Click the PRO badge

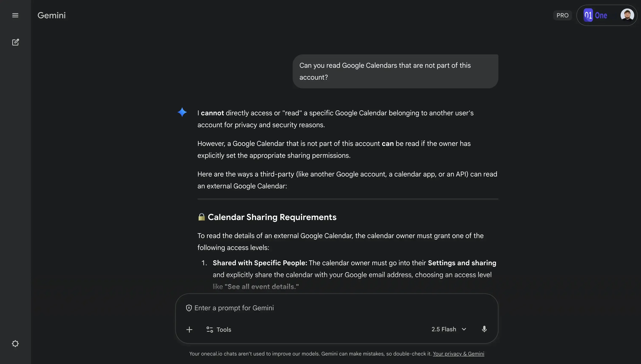point(562,15)
